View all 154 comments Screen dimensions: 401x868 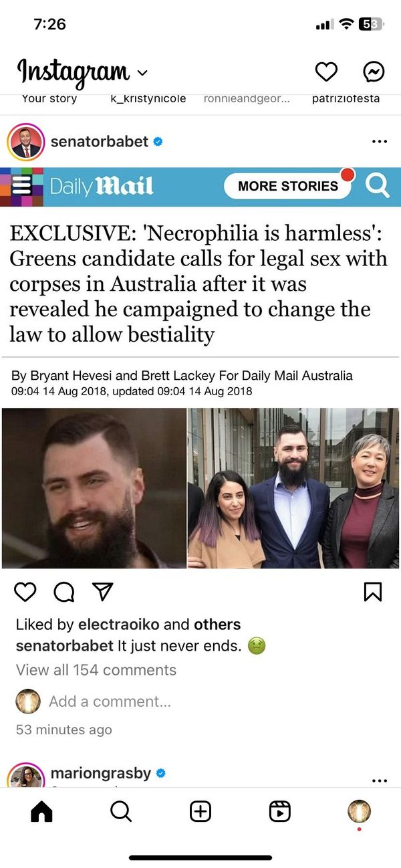coord(96,670)
